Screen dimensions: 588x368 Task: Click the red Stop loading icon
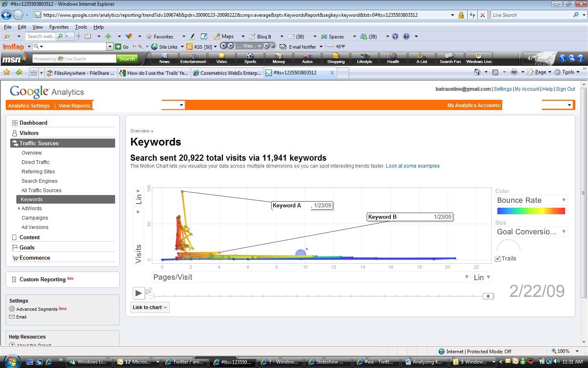[x=482, y=15]
